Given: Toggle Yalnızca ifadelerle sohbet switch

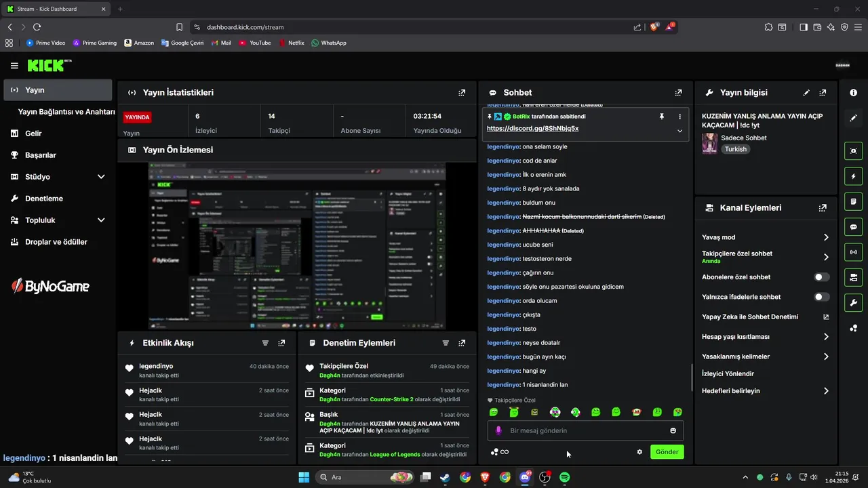Looking at the screenshot, I should point(821,297).
